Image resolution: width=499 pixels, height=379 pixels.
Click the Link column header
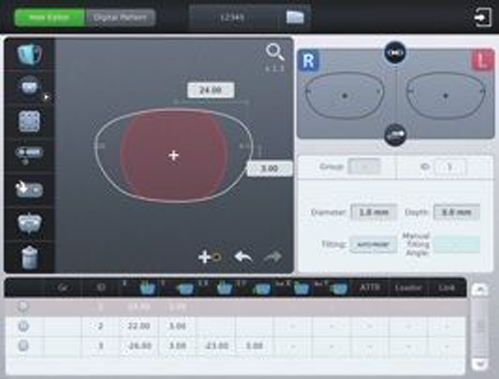tap(446, 287)
